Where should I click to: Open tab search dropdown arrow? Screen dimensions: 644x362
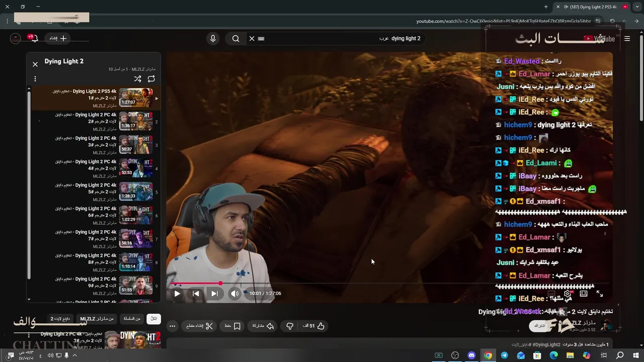pos(637,7)
